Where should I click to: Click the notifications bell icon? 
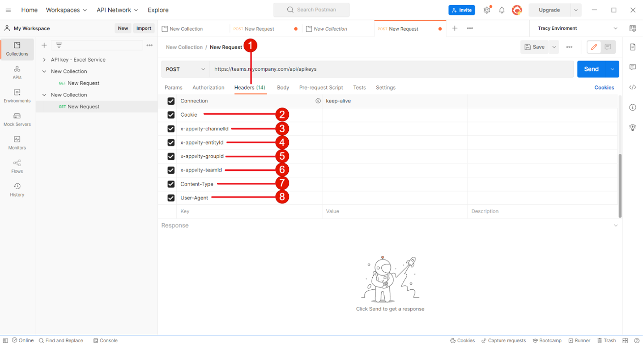[x=502, y=10]
